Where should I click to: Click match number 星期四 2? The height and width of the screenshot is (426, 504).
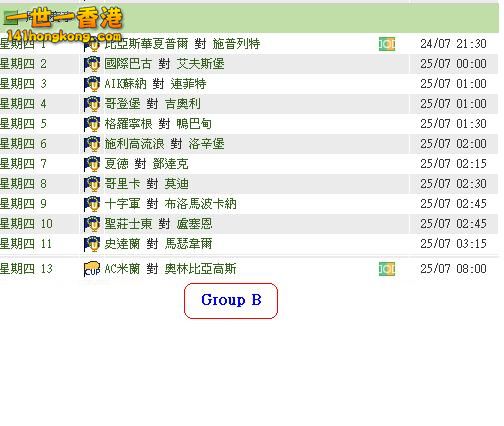[x=23, y=64]
